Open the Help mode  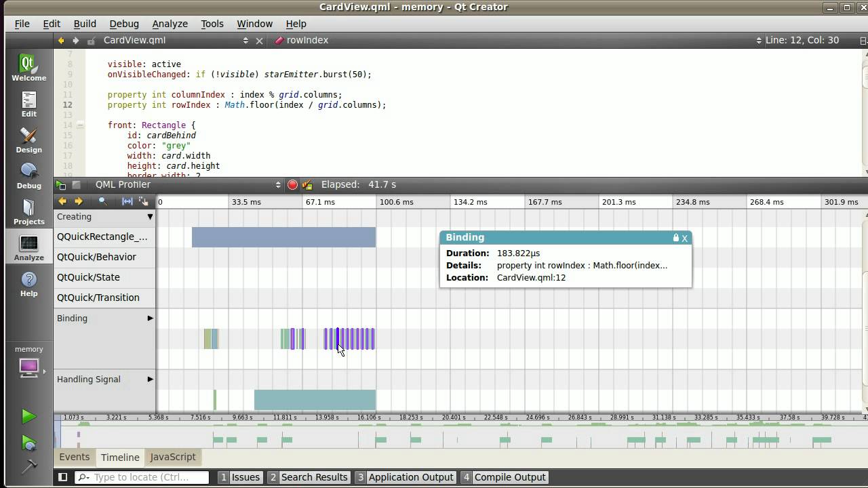(x=28, y=284)
